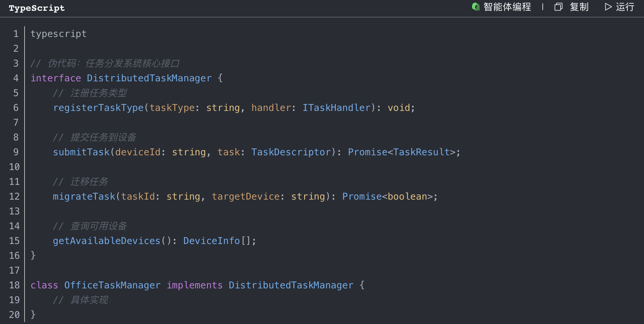Run the code using the 运行 label
644x324 pixels.
(625, 7)
